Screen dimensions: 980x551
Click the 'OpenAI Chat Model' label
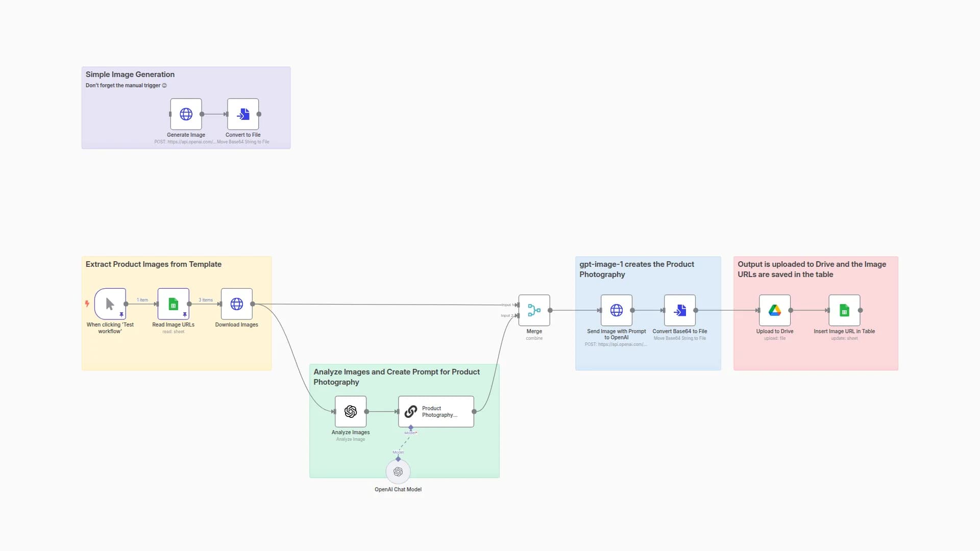click(x=398, y=490)
